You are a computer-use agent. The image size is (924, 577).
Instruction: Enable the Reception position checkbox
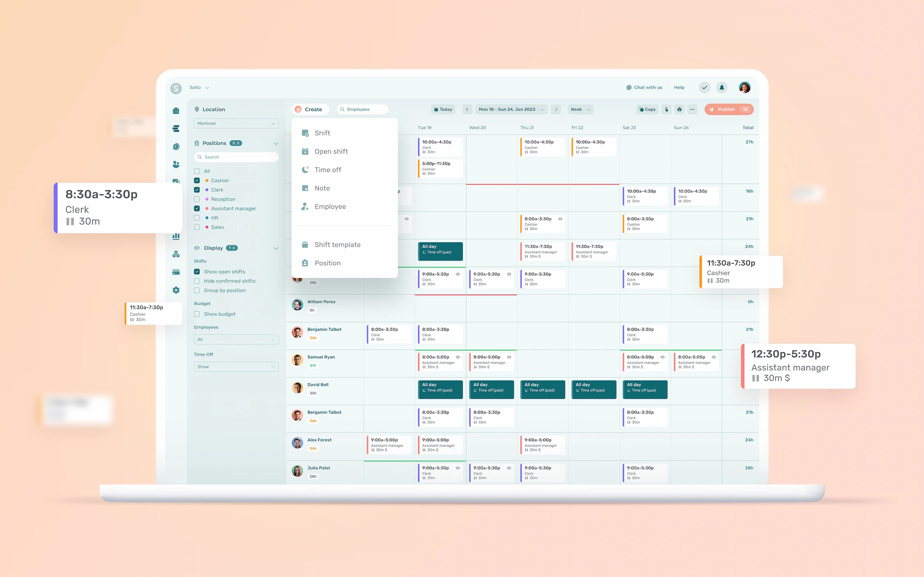pyautogui.click(x=197, y=199)
